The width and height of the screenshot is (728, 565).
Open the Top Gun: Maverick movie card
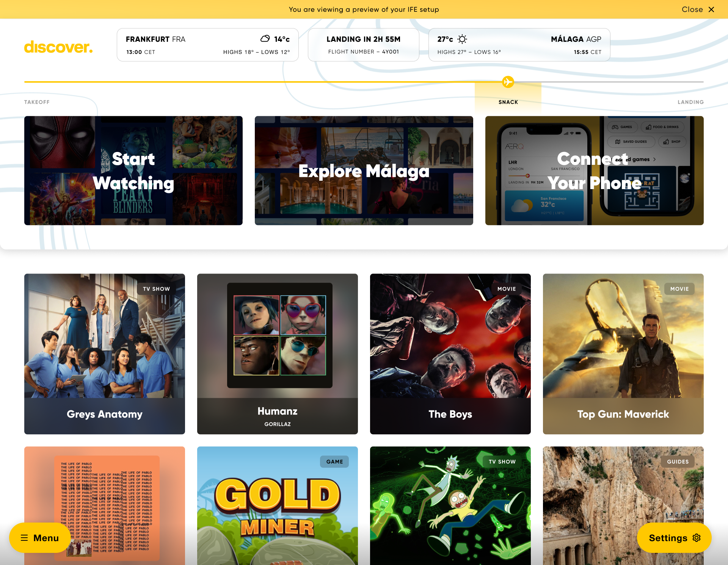point(623,354)
